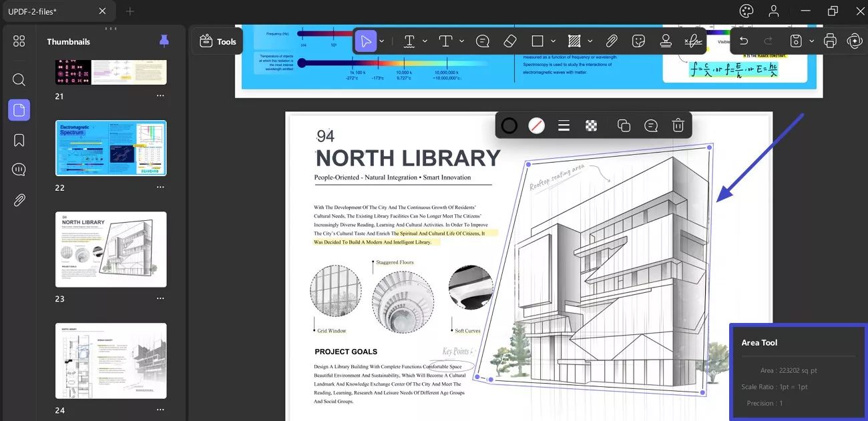Activate the sticky note comment tool
Image resolution: width=868 pixels, height=421 pixels.
click(483, 41)
